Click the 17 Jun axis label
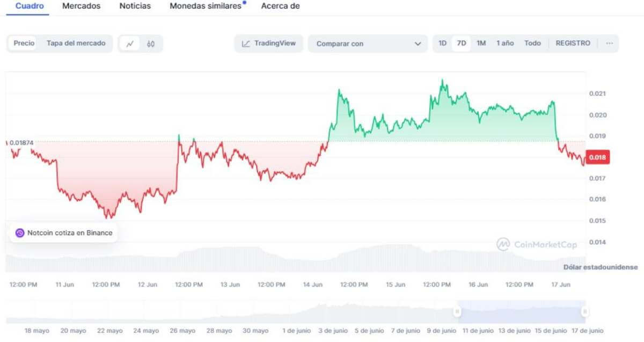644x342 pixels. click(x=561, y=285)
